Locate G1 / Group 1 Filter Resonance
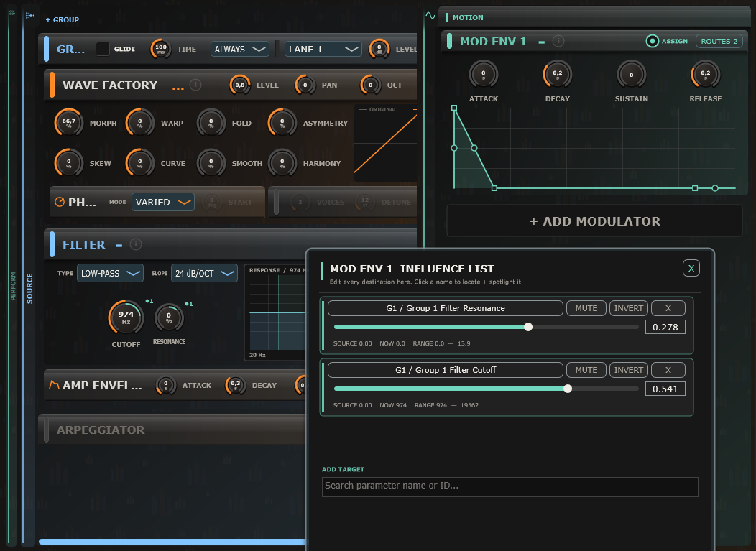 tap(445, 308)
